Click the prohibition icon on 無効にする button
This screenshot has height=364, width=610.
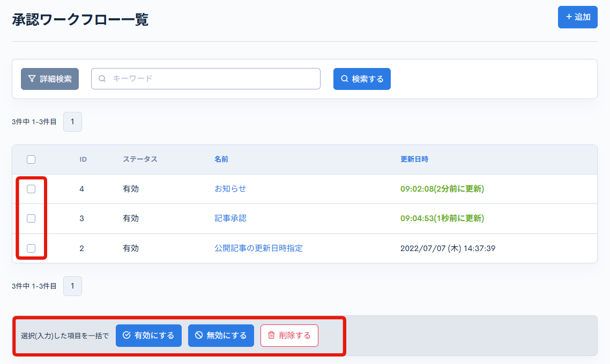point(197,335)
